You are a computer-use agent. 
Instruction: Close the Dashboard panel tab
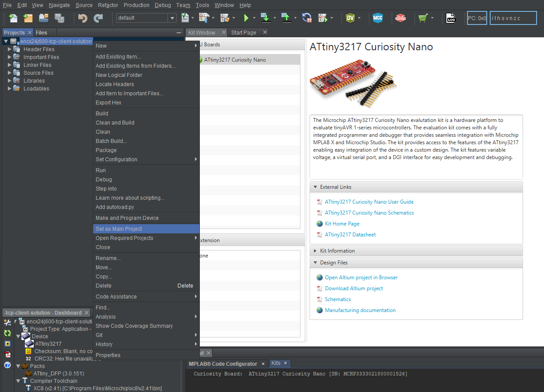tap(87, 313)
